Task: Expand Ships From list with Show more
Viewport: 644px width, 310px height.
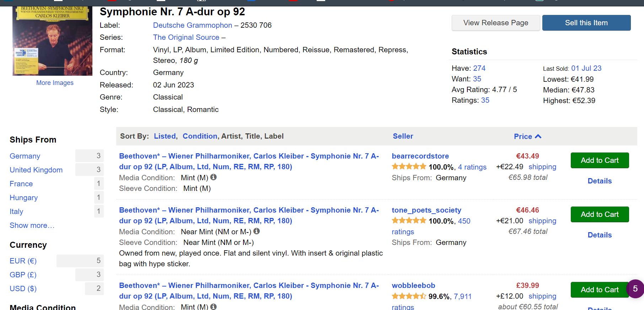Action: pyautogui.click(x=32, y=225)
